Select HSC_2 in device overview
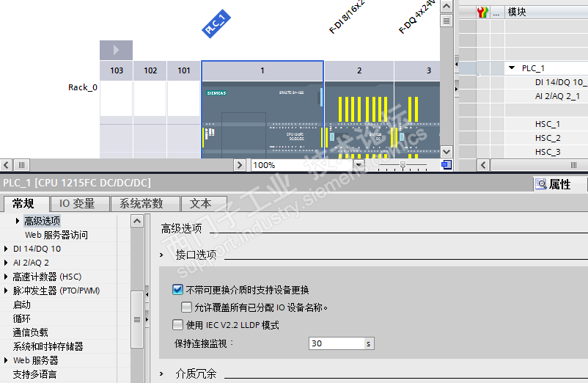 tap(548, 138)
